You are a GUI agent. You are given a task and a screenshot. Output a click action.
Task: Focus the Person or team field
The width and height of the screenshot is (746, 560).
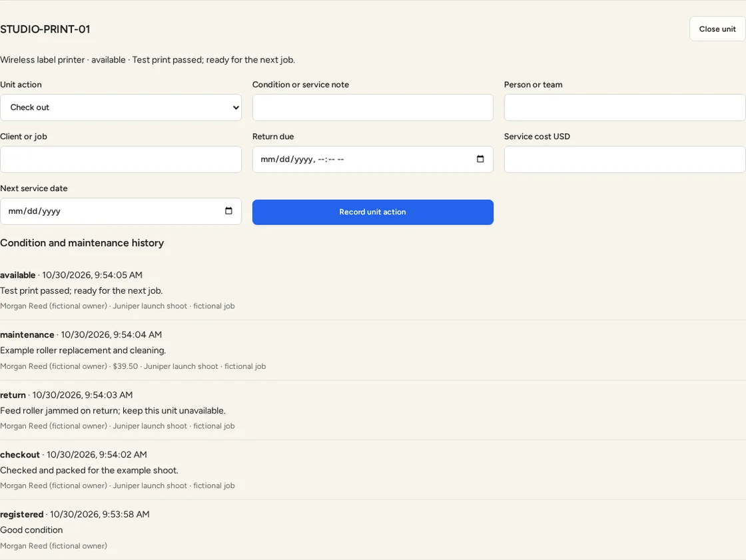tap(625, 107)
